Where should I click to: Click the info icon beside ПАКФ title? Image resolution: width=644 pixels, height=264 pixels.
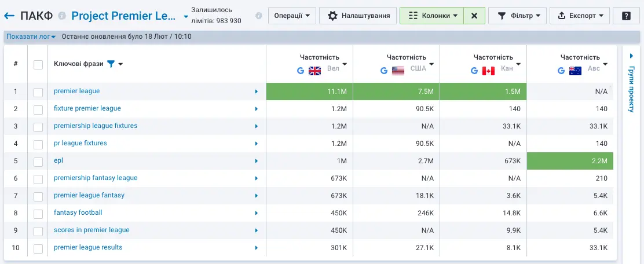pos(62,16)
